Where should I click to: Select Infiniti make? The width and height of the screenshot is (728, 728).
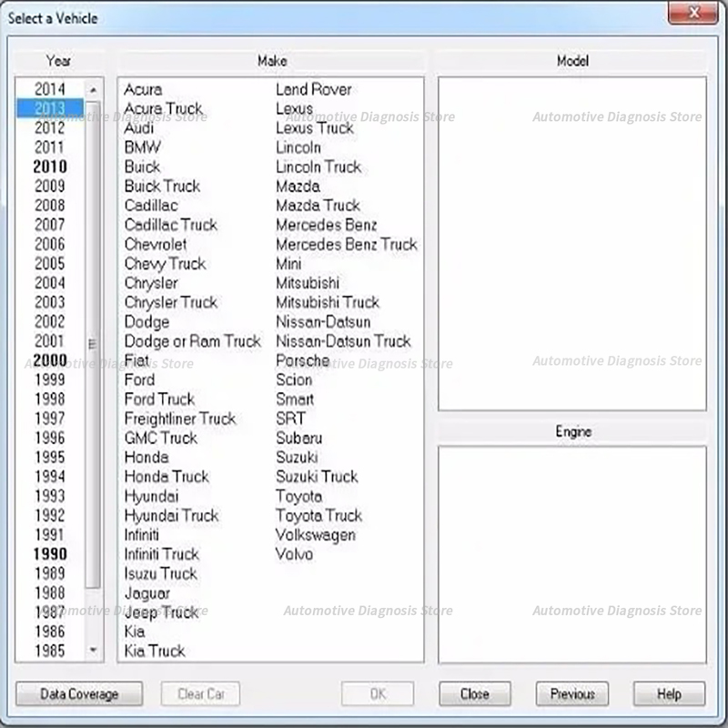point(142,534)
